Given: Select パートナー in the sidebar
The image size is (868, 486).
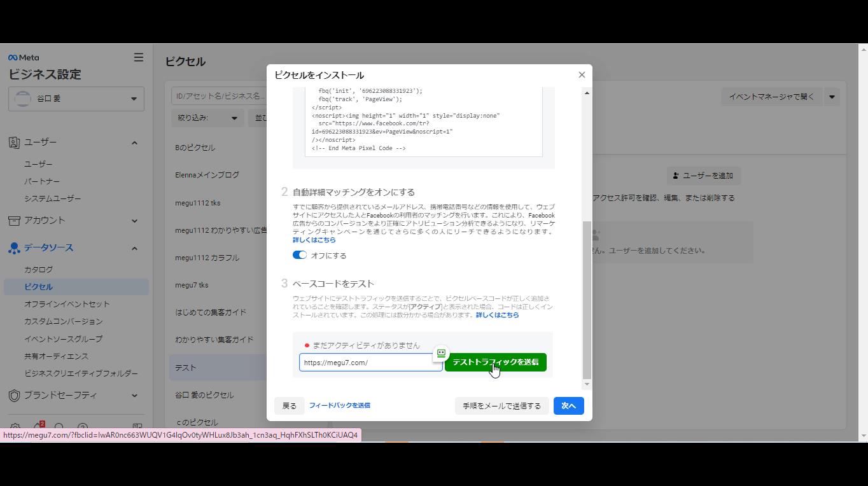Looking at the screenshot, I should [42, 181].
